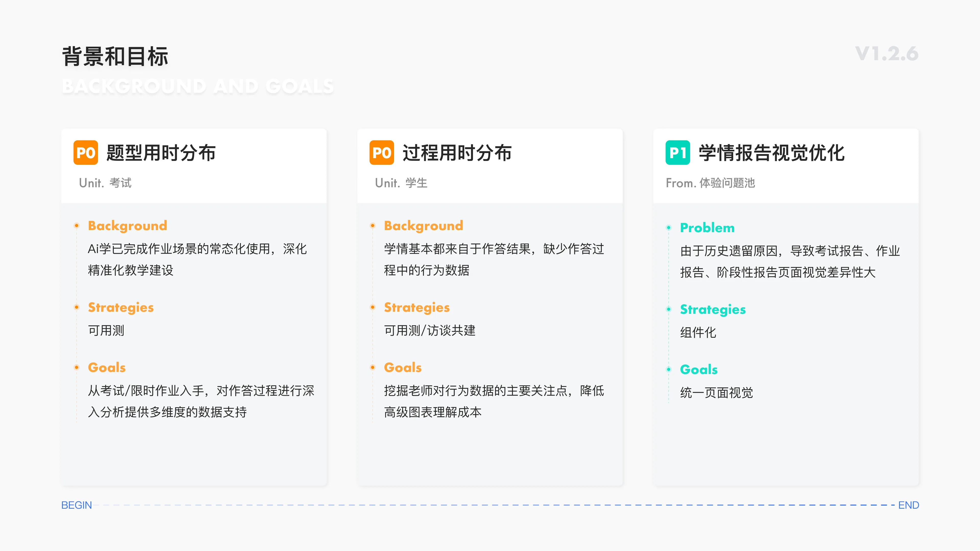
Task: Click the text 挖掘老师对行为数据的主要关注点
Action: point(475,391)
